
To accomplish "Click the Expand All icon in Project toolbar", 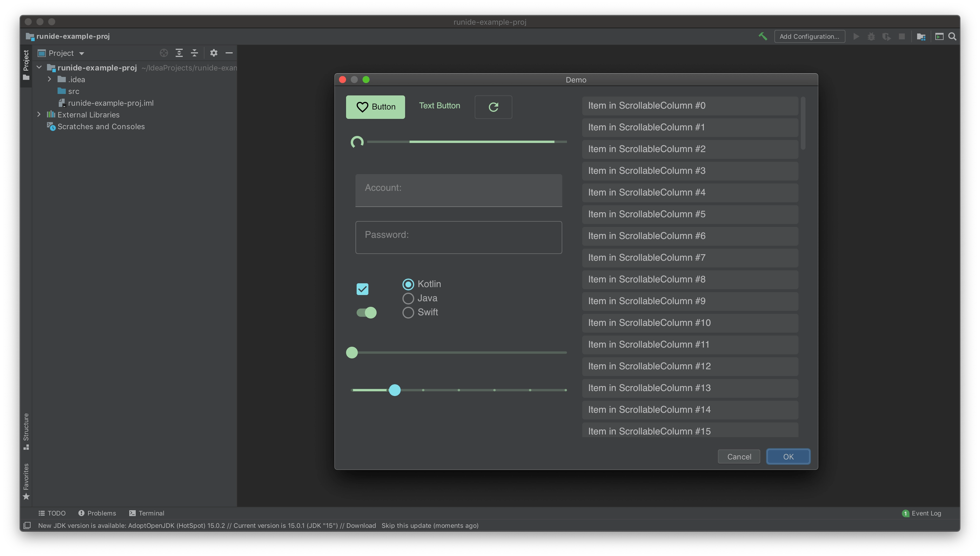I will coord(179,53).
